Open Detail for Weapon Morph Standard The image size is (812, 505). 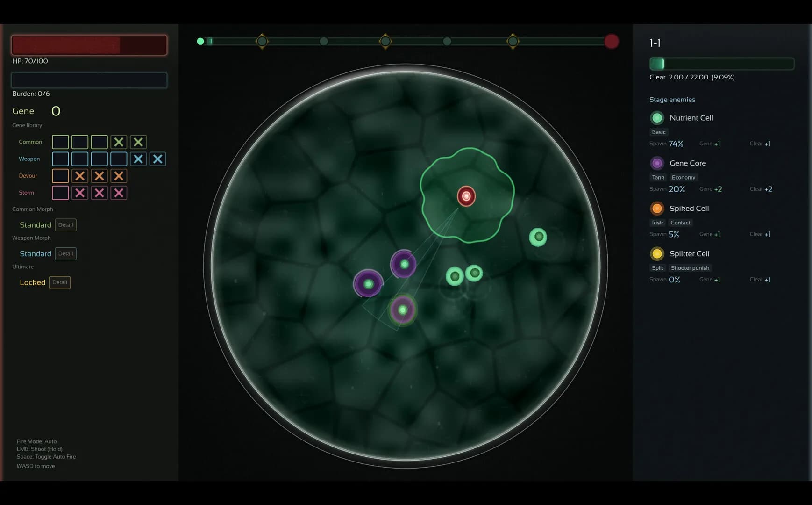coord(65,253)
